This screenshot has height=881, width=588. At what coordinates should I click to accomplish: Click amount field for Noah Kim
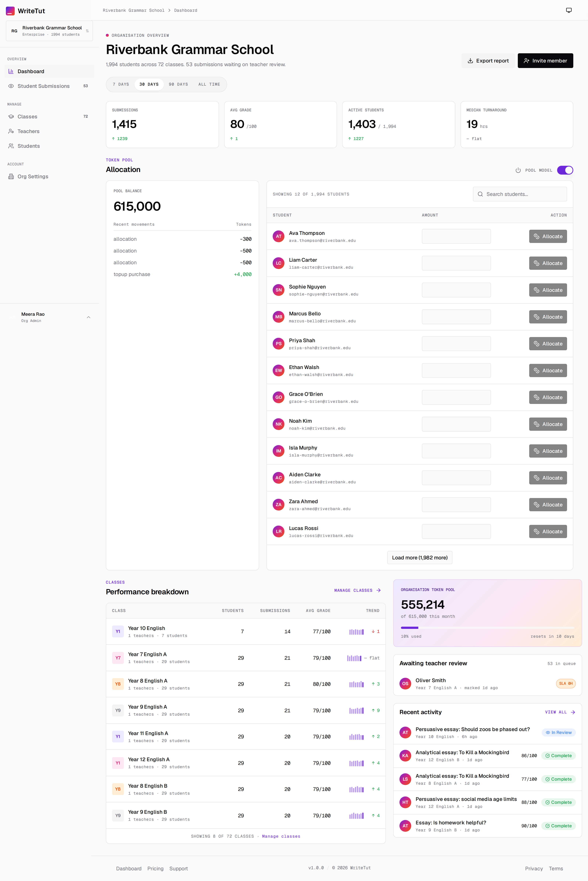[456, 424]
